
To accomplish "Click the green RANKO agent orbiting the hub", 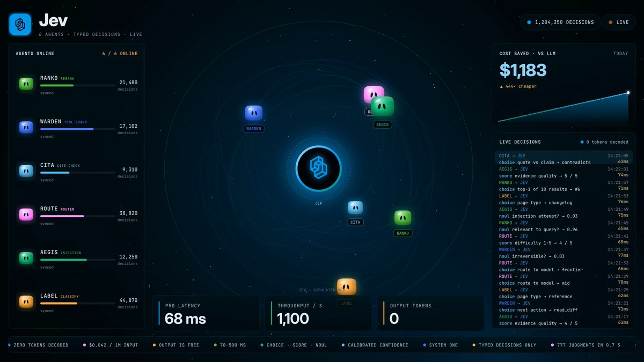I will click(x=402, y=218).
